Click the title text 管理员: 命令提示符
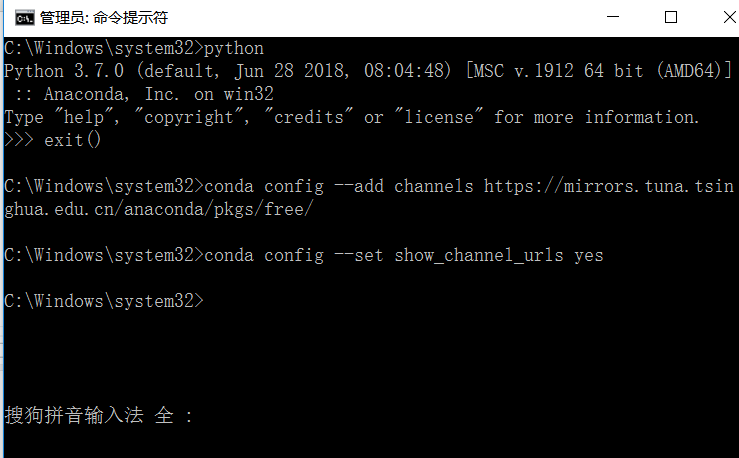739x458 pixels. pyautogui.click(x=104, y=18)
